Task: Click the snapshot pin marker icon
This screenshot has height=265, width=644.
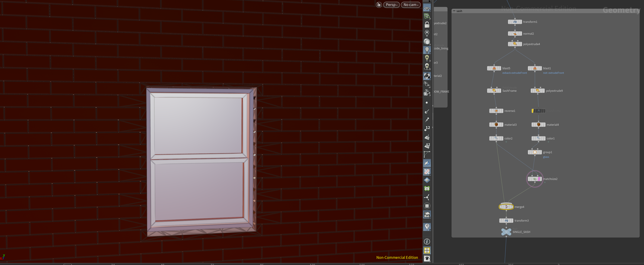Action: [x=427, y=227]
